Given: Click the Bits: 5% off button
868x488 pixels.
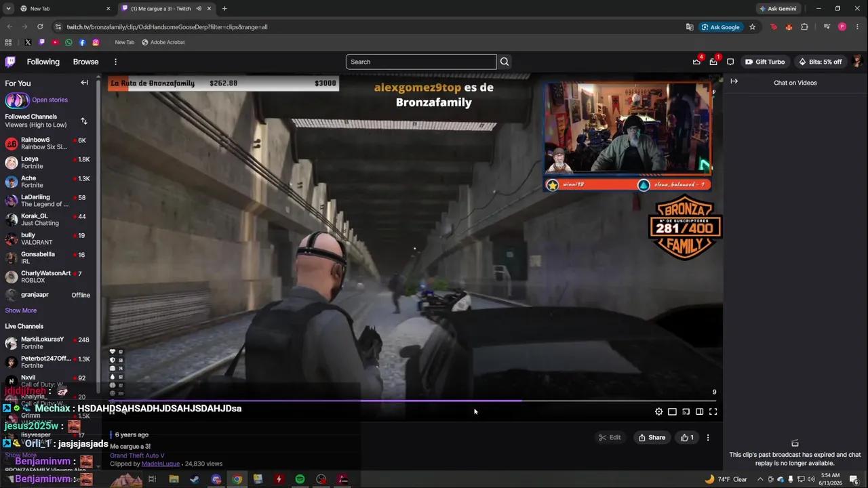Looking at the screenshot, I should coord(821,62).
